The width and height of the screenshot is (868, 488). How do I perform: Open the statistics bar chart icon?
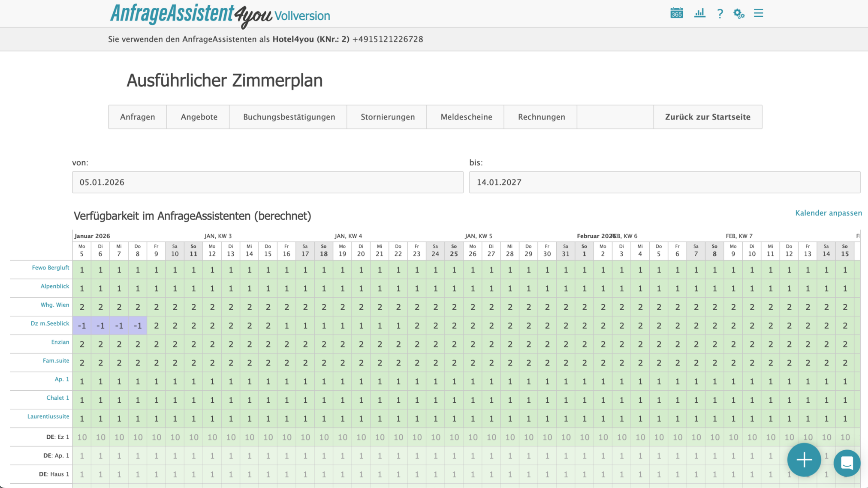[699, 13]
